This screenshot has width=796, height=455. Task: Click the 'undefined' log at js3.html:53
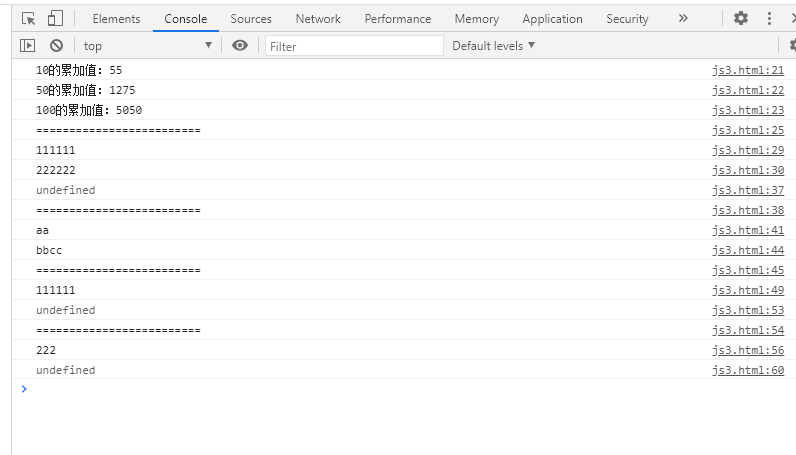(x=65, y=310)
